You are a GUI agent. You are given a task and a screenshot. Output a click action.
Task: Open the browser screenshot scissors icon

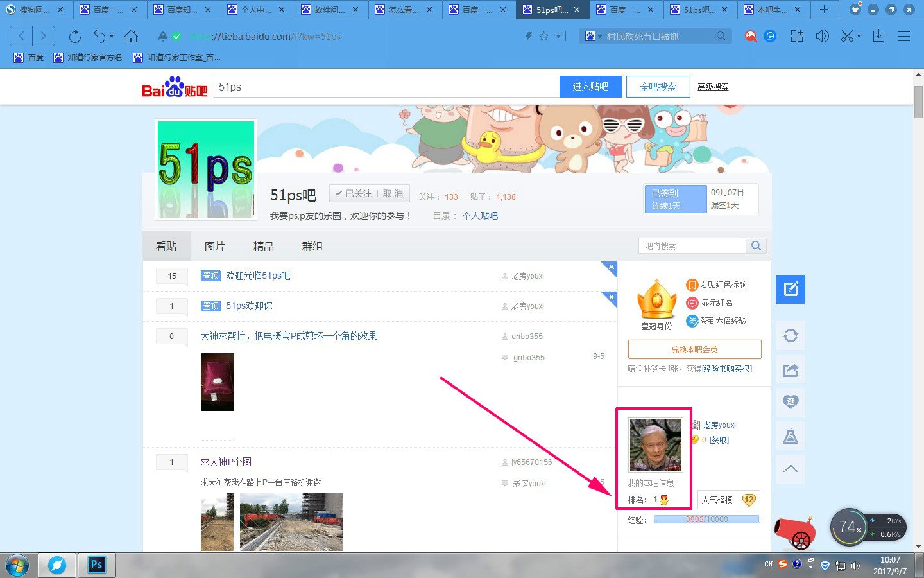coord(846,36)
